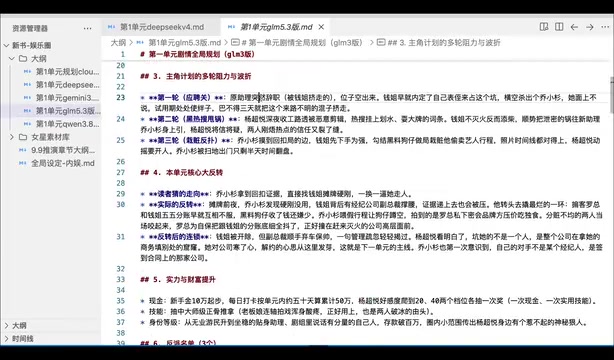Image resolution: width=614 pixels, height=360 pixels.
Task: Click bold text 第三轮（栽赃反扑）
Action: pos(188,140)
